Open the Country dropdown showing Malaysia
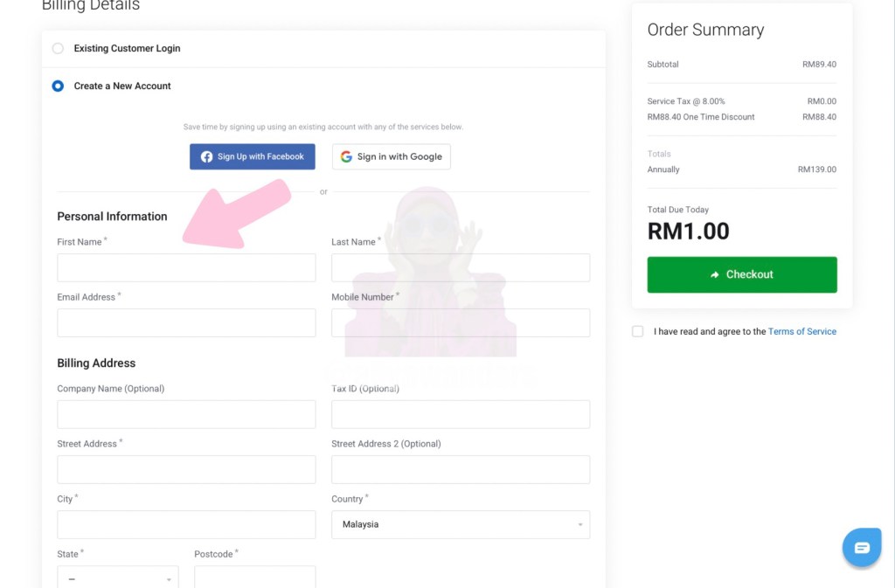This screenshot has width=895, height=588. (460, 524)
